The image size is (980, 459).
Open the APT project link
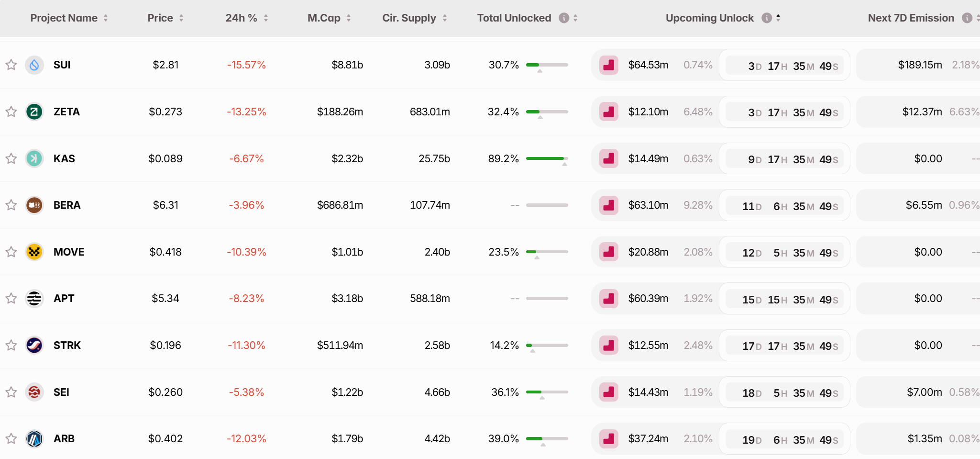64,298
